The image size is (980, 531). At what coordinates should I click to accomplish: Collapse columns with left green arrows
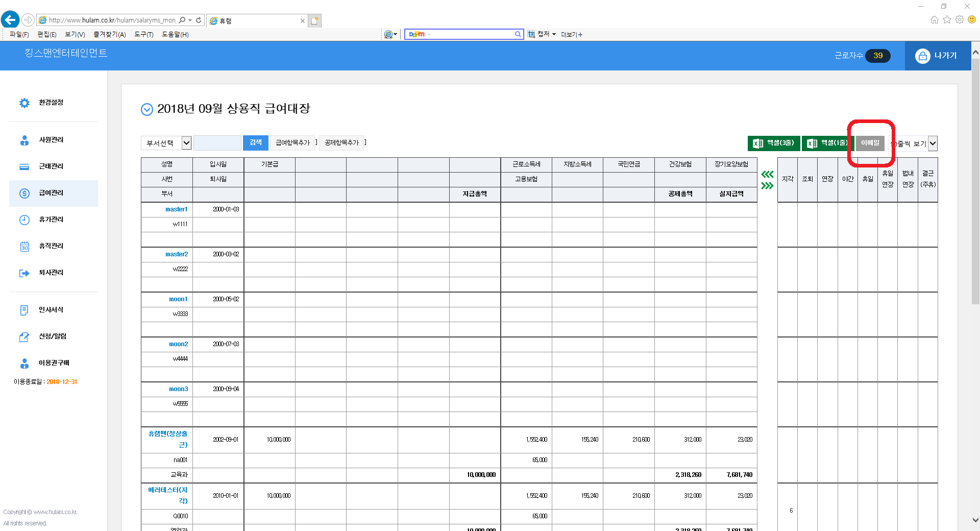pos(767,175)
